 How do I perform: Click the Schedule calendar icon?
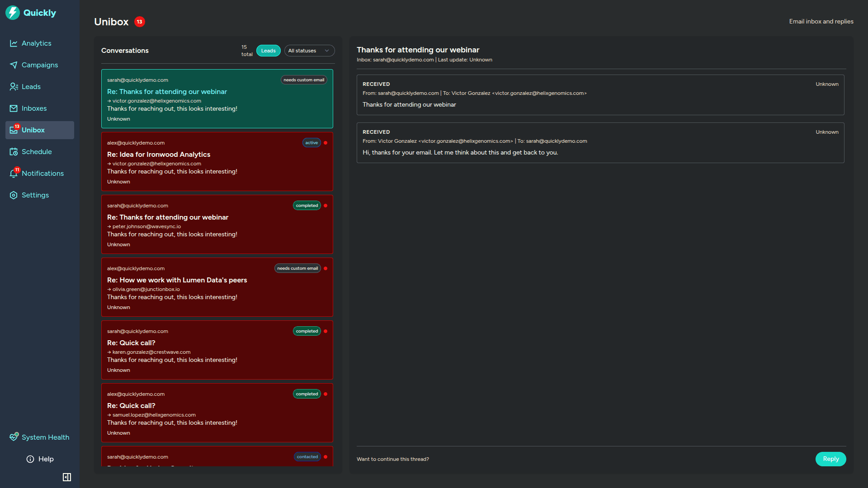14,152
